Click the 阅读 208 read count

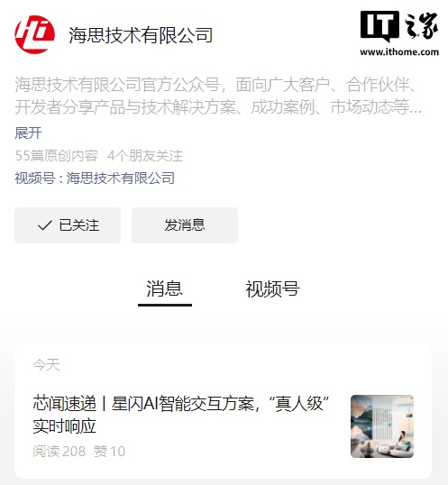[59, 452]
